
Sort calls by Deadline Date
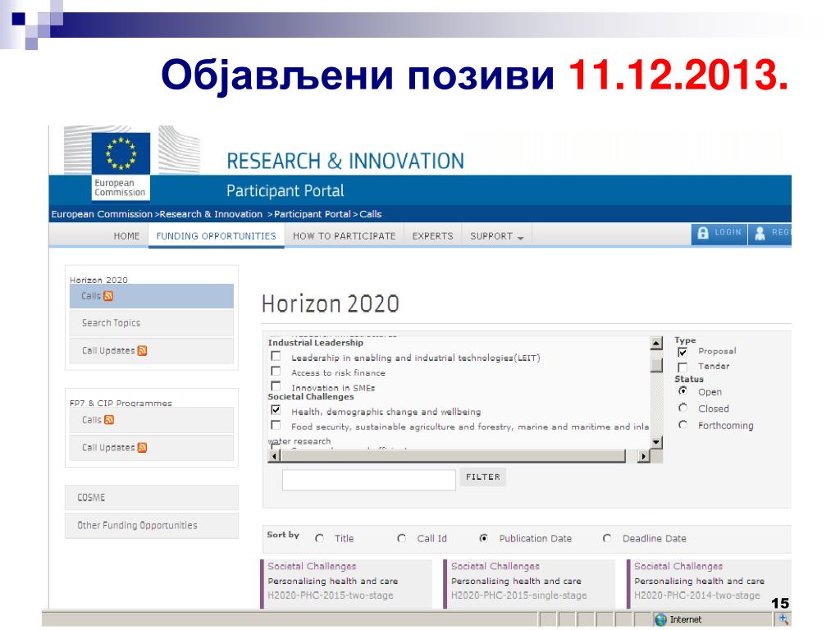click(607, 538)
